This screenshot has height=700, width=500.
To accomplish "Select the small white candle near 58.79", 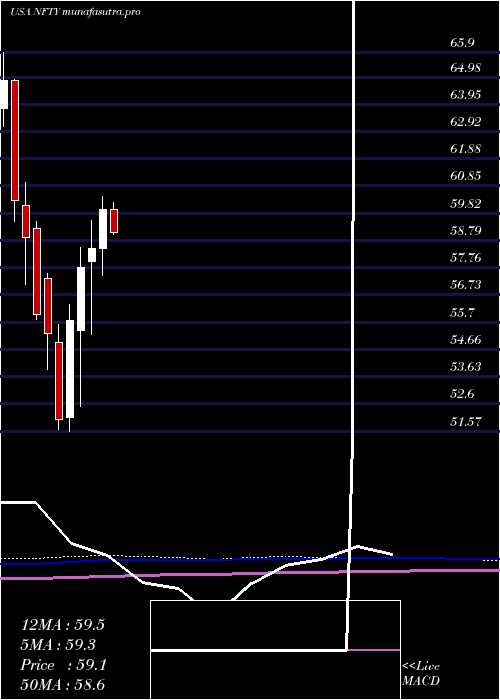I will (92, 255).
